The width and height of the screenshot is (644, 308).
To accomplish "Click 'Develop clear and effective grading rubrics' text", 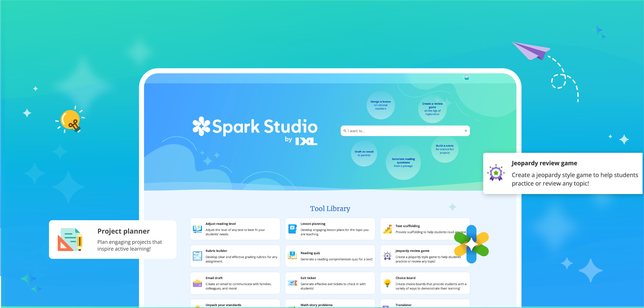I will [x=241, y=259].
